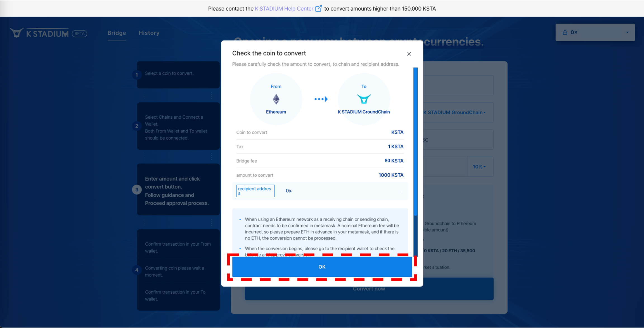Close the coin conversion dialog

409,54
